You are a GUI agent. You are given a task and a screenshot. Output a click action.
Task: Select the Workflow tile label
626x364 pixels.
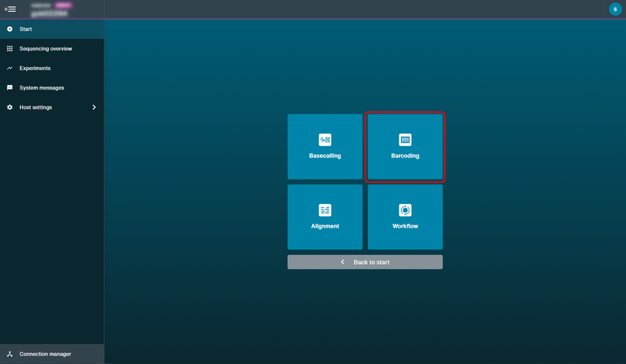click(405, 226)
